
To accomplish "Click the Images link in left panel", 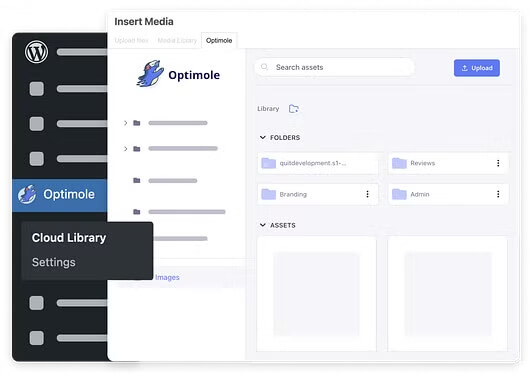I will pos(167,277).
